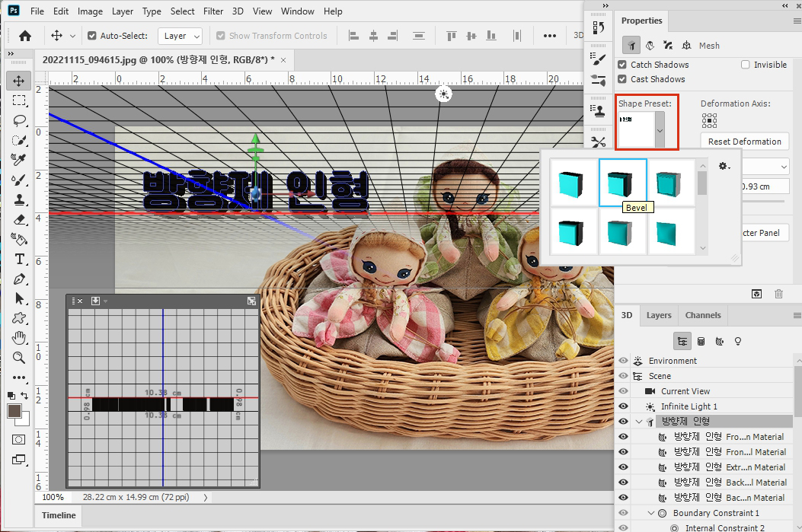
Task: Open the preset gear settings menu
Action: [724, 166]
